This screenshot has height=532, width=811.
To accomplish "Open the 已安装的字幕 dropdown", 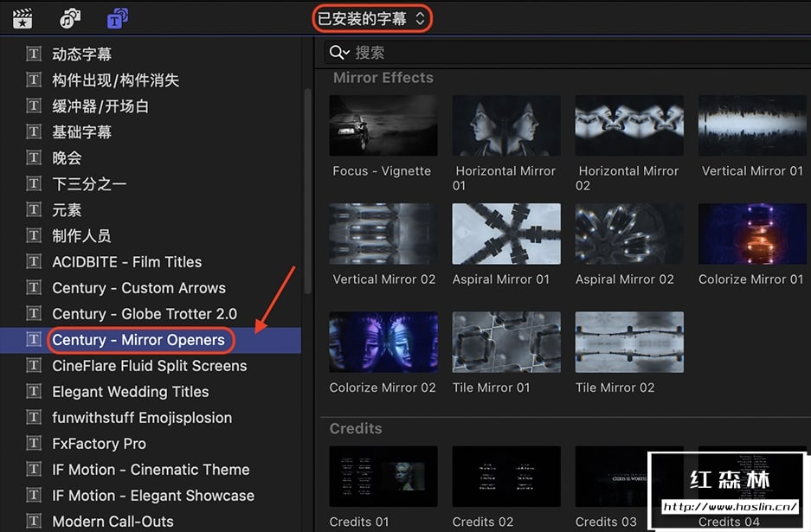I will click(x=371, y=19).
